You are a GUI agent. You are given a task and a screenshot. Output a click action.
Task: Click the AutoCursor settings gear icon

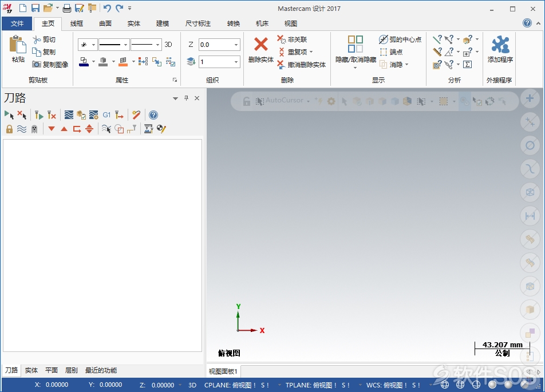tap(331, 101)
